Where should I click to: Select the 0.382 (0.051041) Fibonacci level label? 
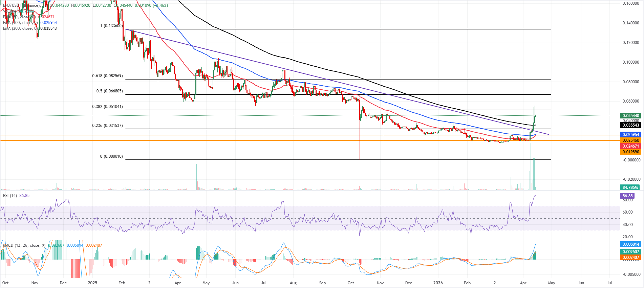(x=107, y=107)
